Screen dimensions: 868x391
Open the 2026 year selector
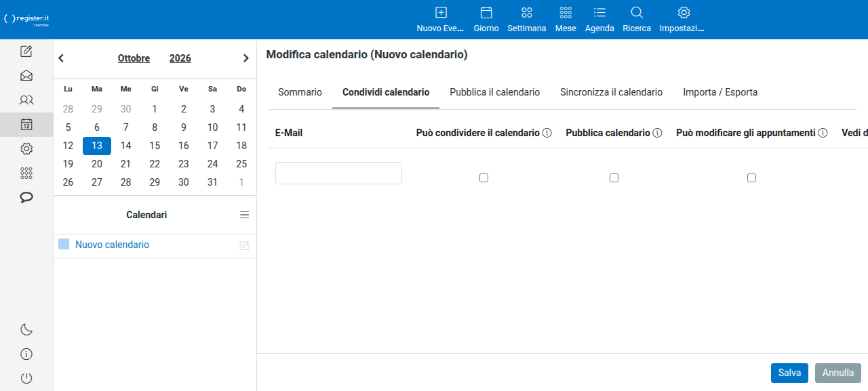point(180,58)
